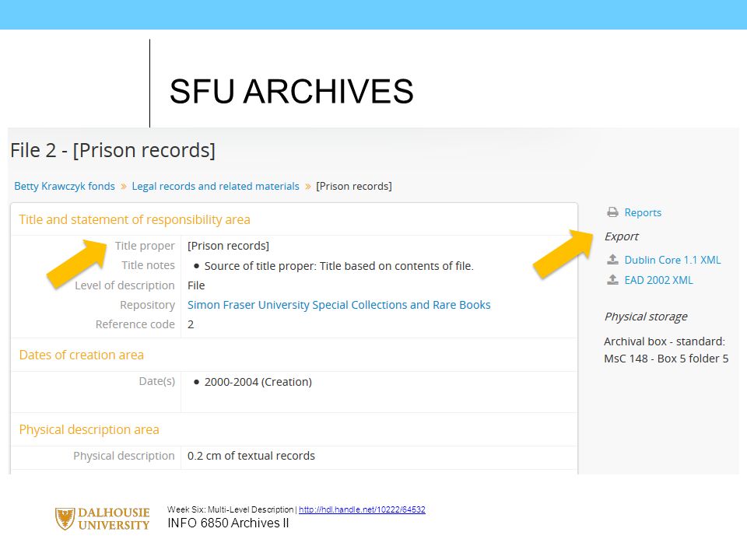The image size is (747, 560).
Task: Click the Dates of creation area header
Action: (82, 355)
